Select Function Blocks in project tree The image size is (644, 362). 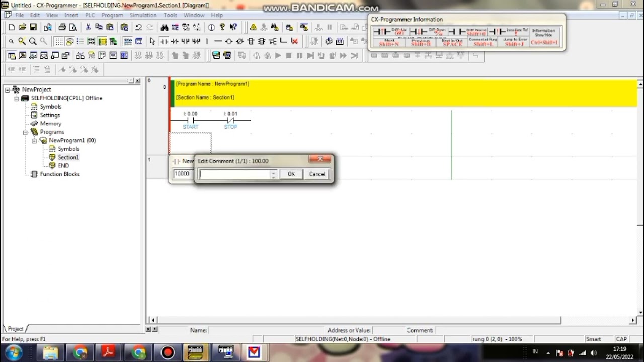tap(60, 174)
